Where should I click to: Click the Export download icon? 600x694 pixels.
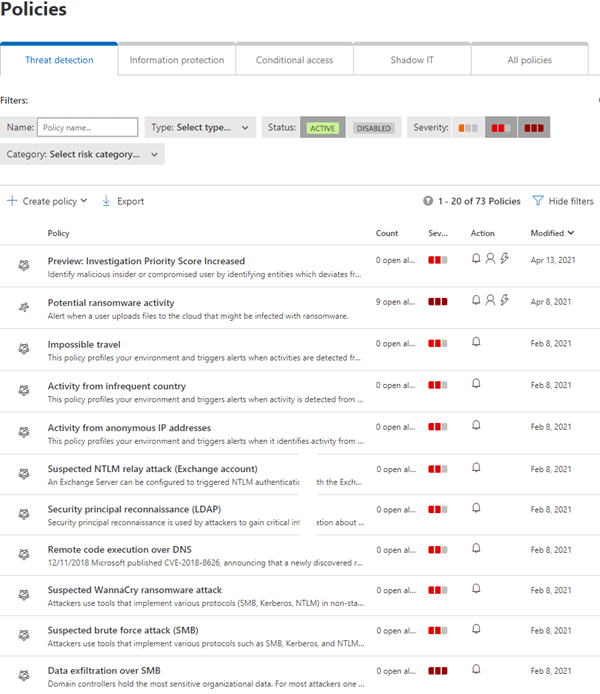pyautogui.click(x=107, y=201)
